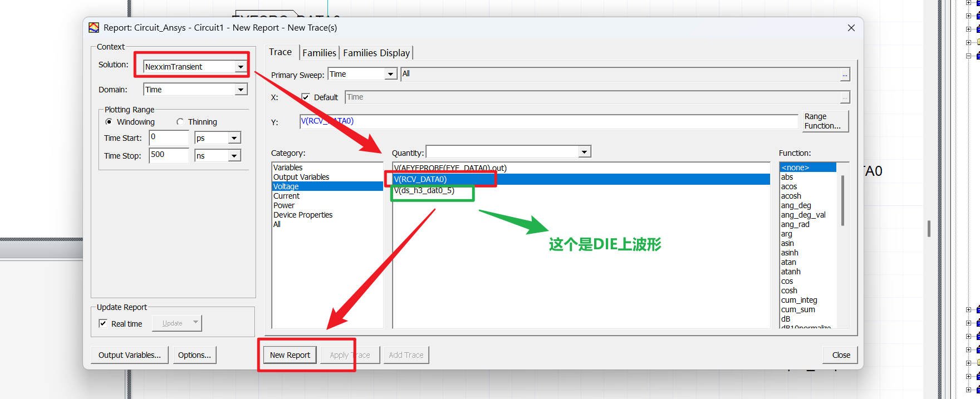Open the Time Stop unit dropdown (ns)

(x=234, y=156)
